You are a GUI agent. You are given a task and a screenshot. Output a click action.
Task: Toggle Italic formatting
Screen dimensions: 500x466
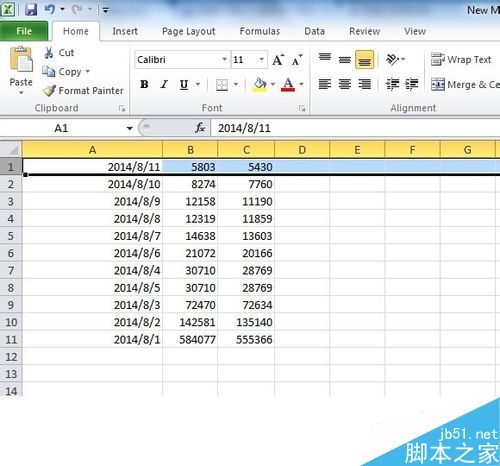(164, 84)
